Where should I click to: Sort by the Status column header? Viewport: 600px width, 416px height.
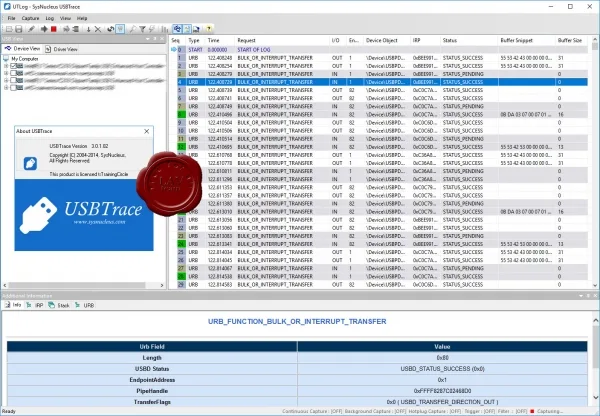[x=469, y=40]
